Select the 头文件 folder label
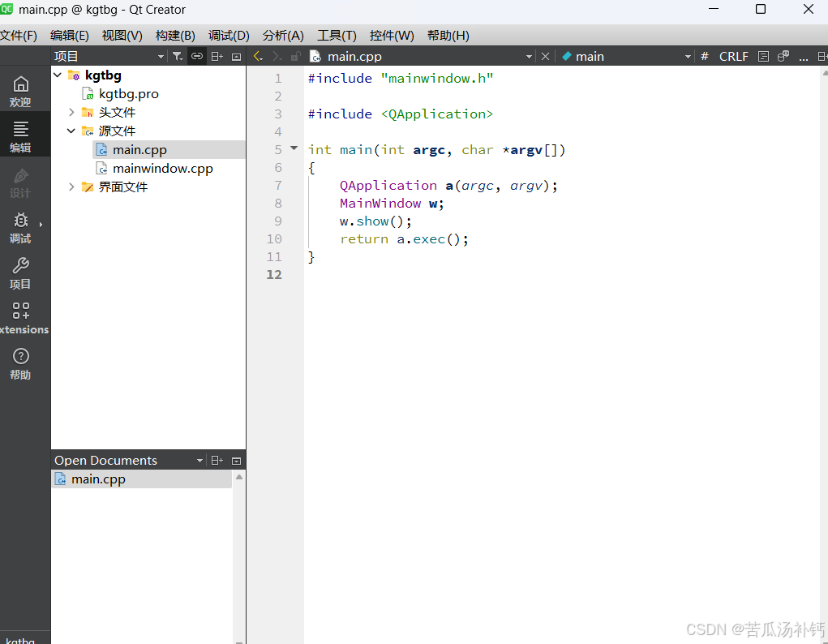Image resolution: width=828 pixels, height=644 pixels. [118, 112]
